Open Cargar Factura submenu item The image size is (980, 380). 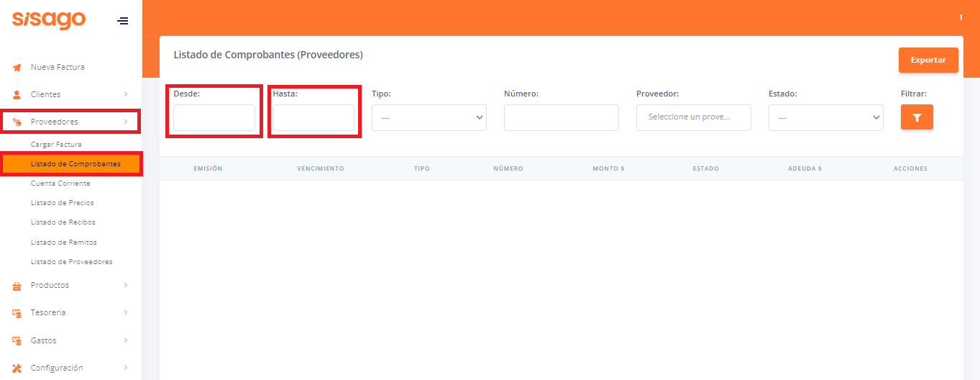[56, 145]
